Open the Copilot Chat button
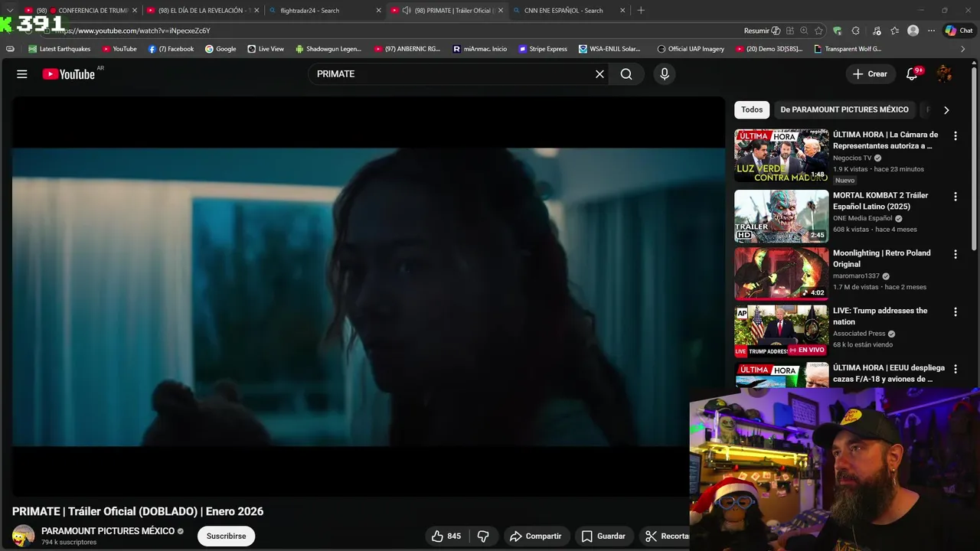Image resolution: width=980 pixels, height=551 pixels. tap(959, 31)
